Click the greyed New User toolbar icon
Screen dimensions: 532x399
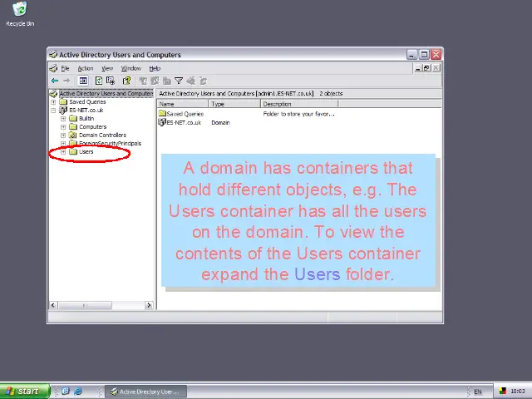143,81
